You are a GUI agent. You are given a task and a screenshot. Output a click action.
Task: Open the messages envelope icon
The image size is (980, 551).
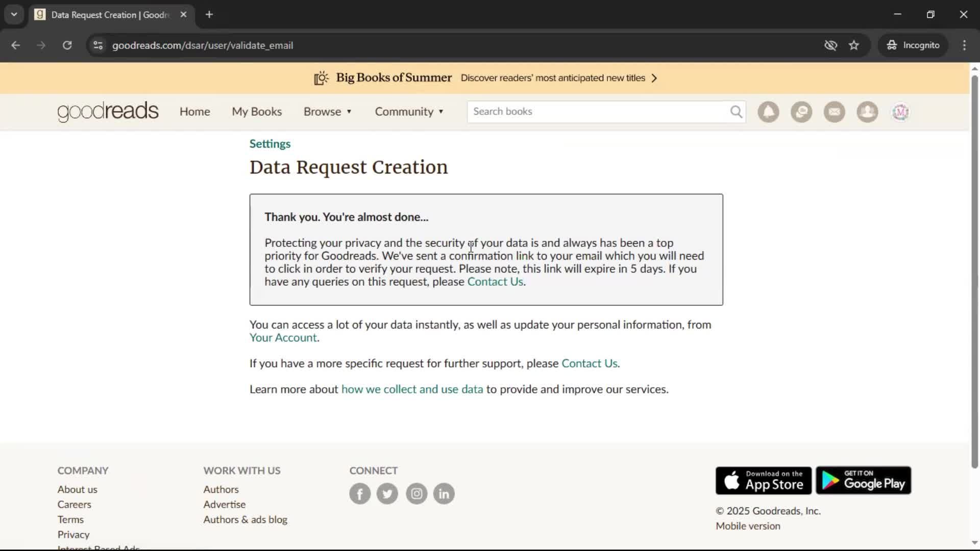click(x=834, y=112)
